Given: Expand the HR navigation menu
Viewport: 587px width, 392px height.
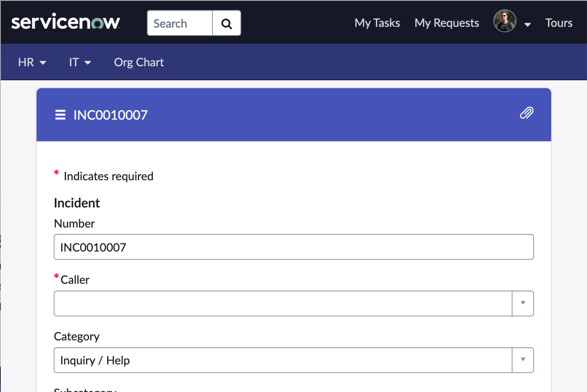Looking at the screenshot, I should point(32,62).
